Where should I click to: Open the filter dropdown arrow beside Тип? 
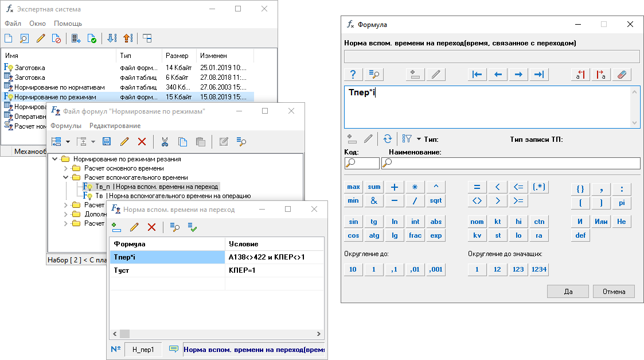(419, 139)
